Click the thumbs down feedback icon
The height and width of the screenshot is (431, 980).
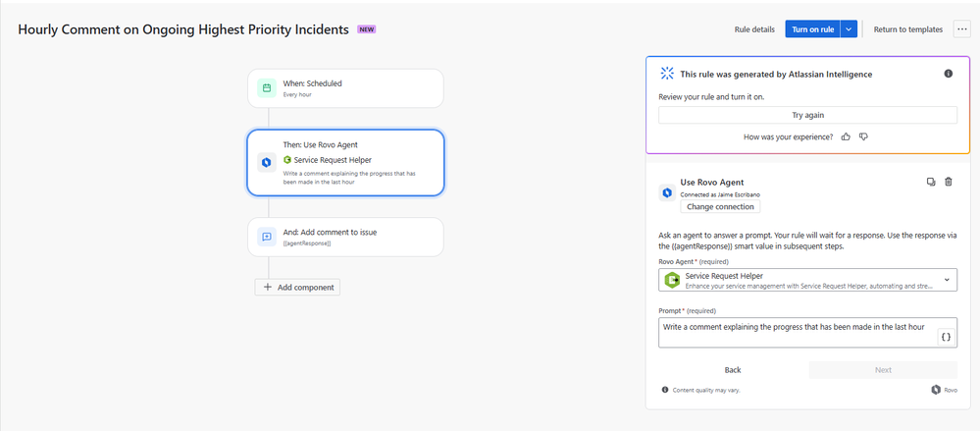tap(863, 136)
